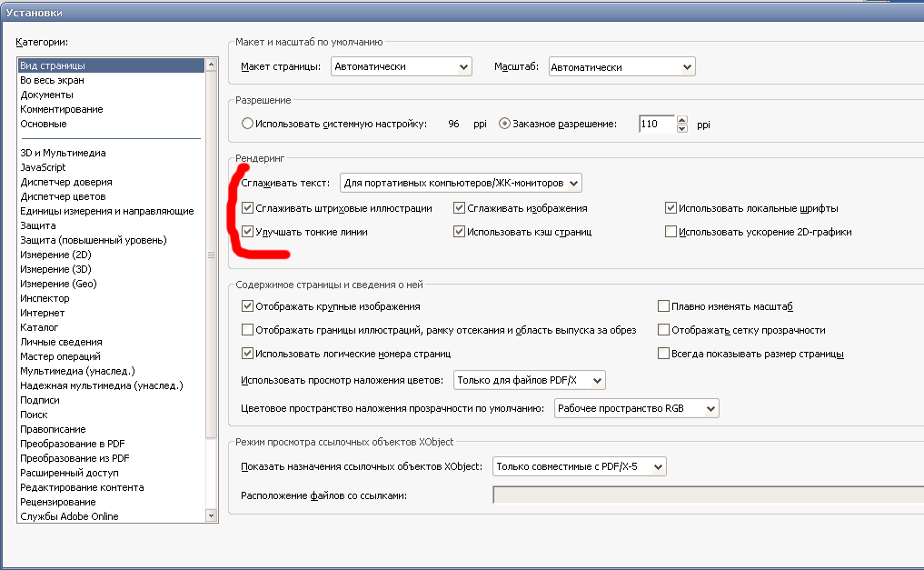The image size is (924, 570).
Task: Expand the 'Рабочее пространство RGB' dropdown
Action: pyautogui.click(x=636, y=408)
